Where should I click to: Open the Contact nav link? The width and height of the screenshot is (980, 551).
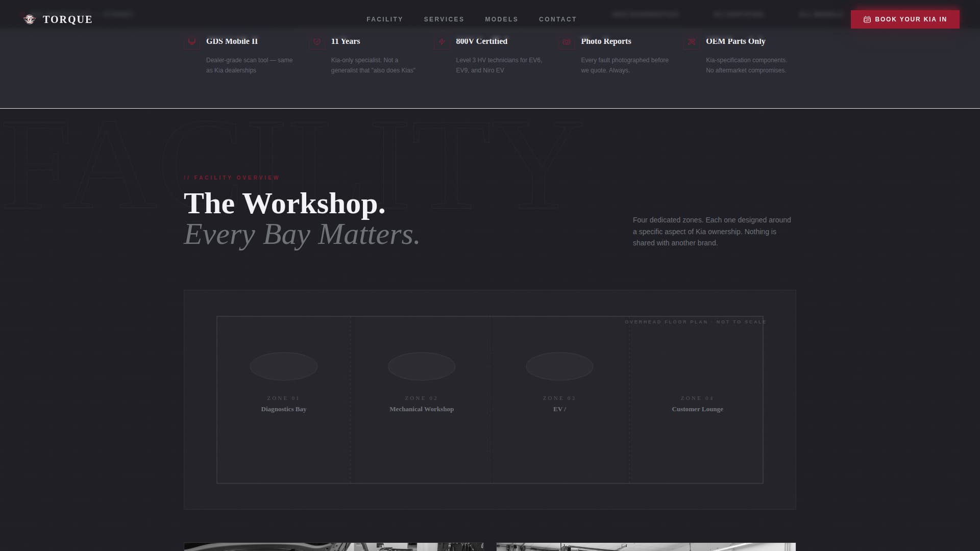tap(557, 19)
